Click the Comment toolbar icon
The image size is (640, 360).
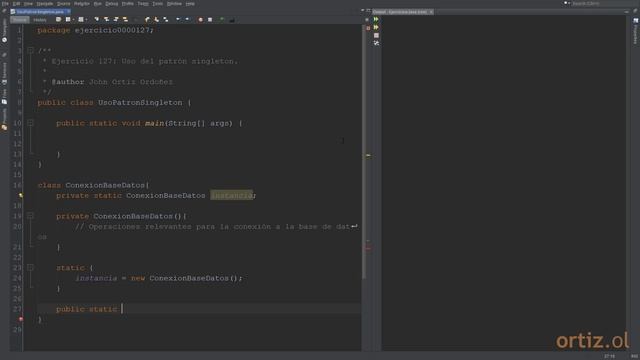click(222, 19)
